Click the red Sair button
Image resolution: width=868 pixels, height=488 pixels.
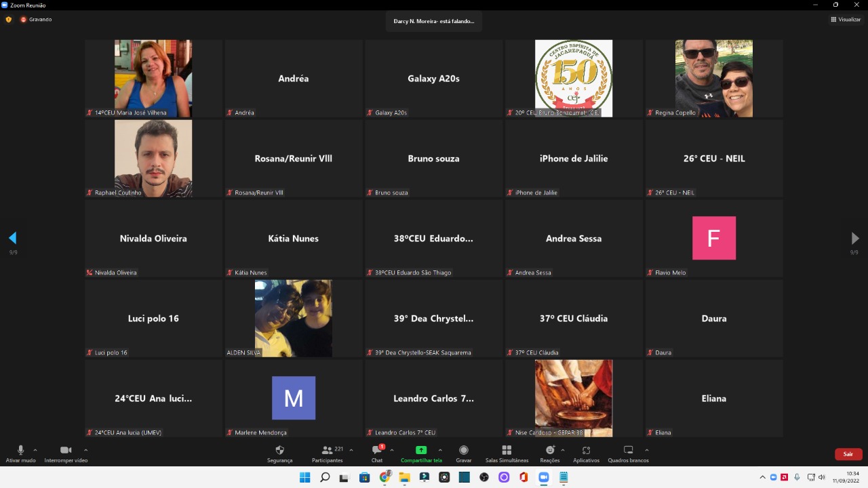point(848,454)
